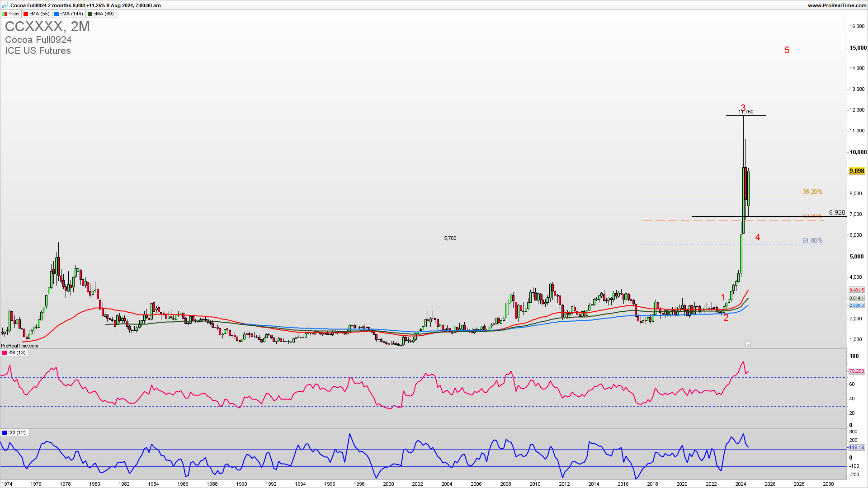
Task: Select the 5,700 horizontal line label
Action: [450, 238]
